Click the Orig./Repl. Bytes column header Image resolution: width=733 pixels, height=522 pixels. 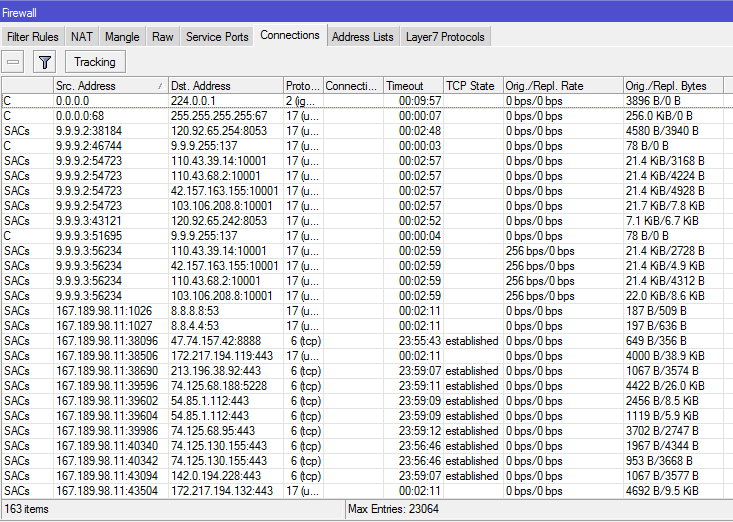673,86
